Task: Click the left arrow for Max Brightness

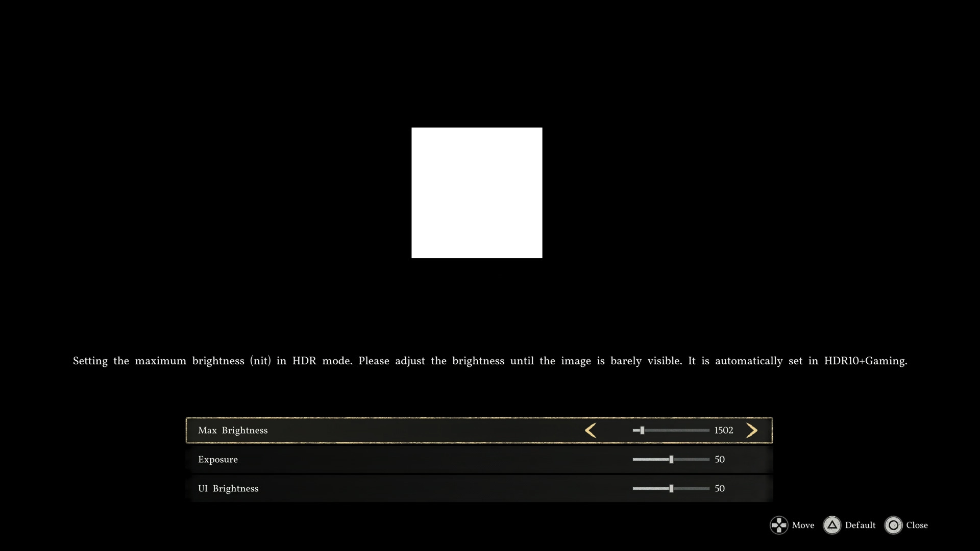Action: click(x=591, y=431)
